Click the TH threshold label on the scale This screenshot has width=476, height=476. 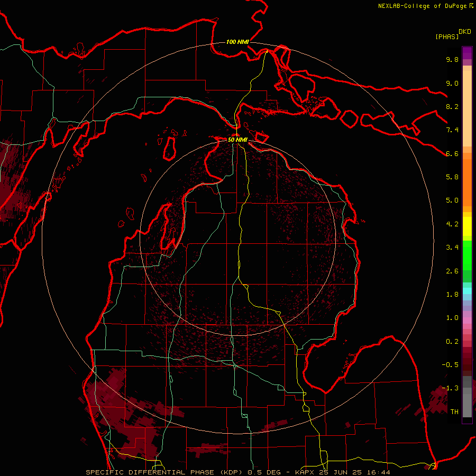tap(454, 412)
